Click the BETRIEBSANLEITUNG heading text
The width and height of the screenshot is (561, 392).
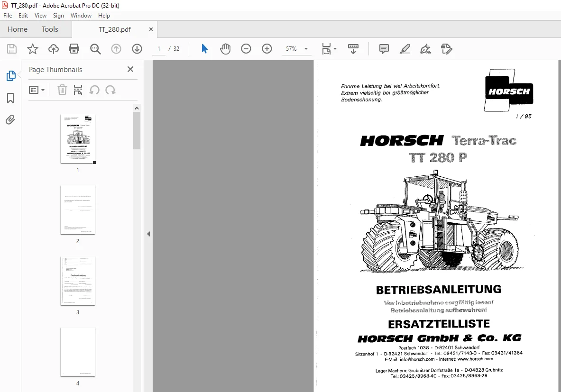(x=439, y=289)
